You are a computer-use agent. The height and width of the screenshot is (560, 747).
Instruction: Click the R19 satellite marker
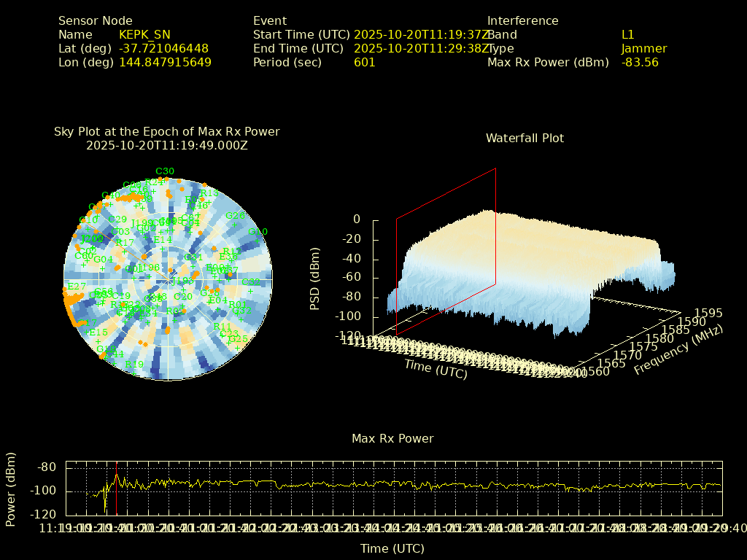134,365
